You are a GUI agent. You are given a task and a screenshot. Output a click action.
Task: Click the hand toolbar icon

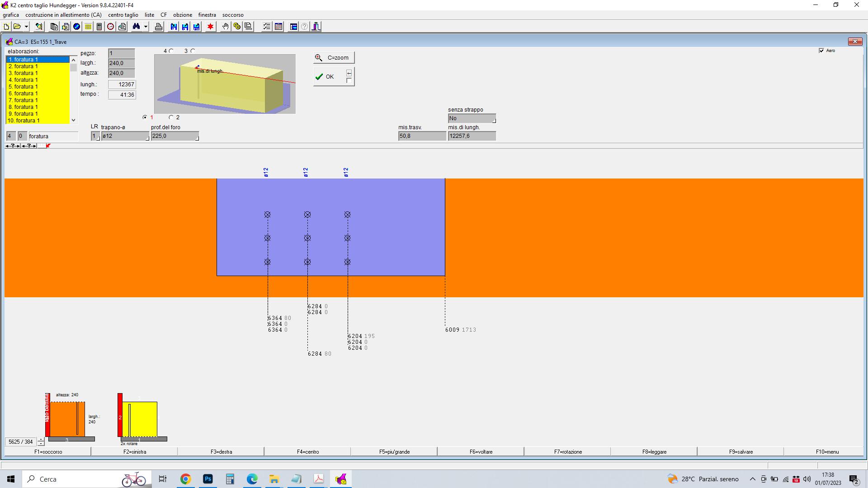(225, 27)
